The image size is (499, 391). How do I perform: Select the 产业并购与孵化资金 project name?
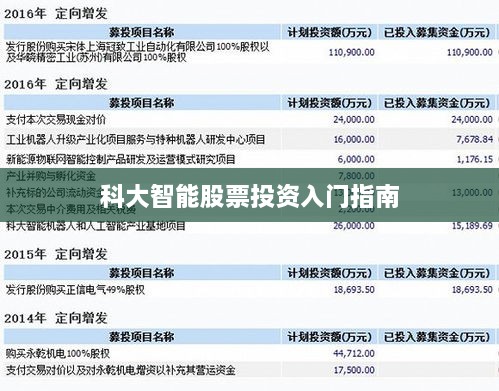pyautogui.click(x=51, y=176)
